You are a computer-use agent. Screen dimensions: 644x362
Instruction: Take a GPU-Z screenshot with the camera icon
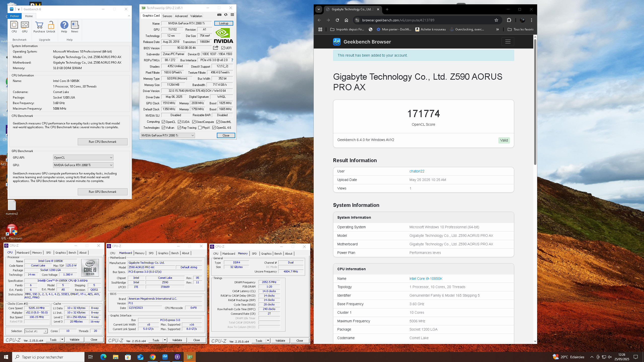pyautogui.click(x=219, y=15)
